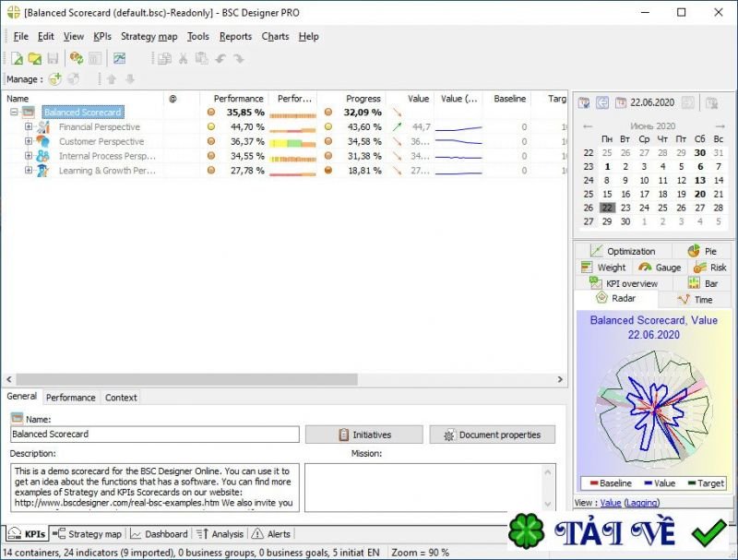Add a new item with the Manage plus icon
This screenshot has width=738, height=560.
click(x=55, y=79)
